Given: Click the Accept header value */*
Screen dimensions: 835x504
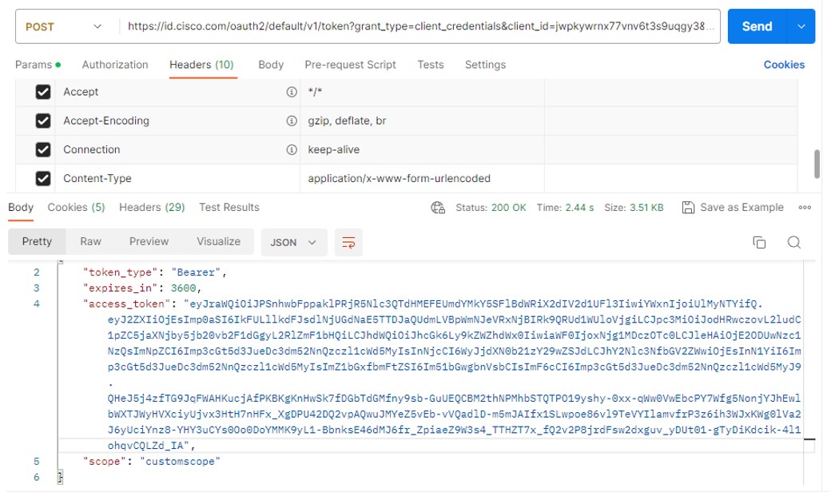Looking at the screenshot, I should tap(315, 92).
